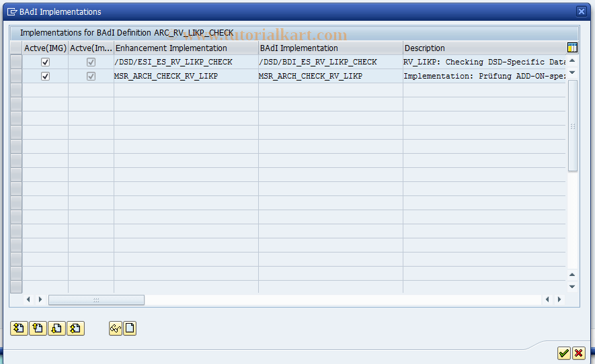Click page-up arrow at bottom of vertical scrollbar

point(572,275)
